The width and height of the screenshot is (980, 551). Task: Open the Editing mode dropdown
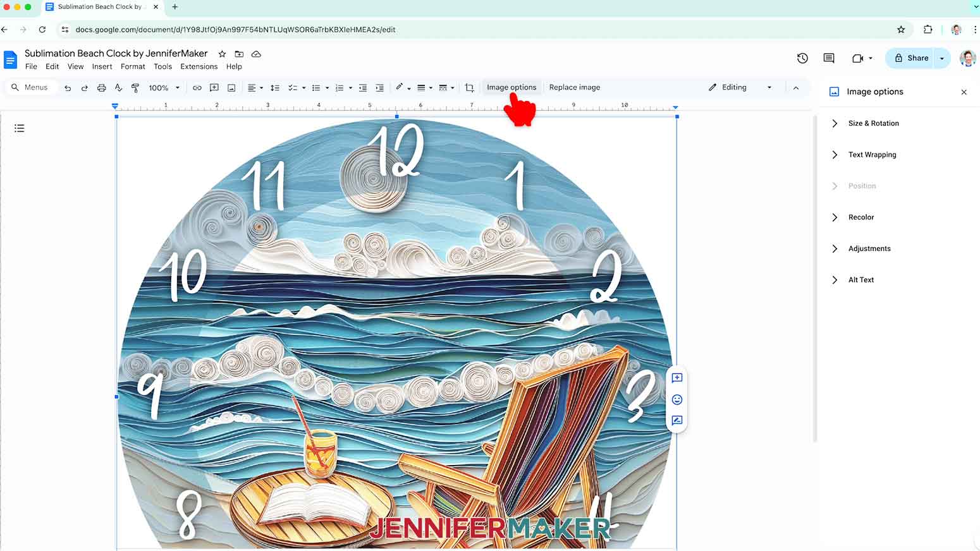pos(741,87)
